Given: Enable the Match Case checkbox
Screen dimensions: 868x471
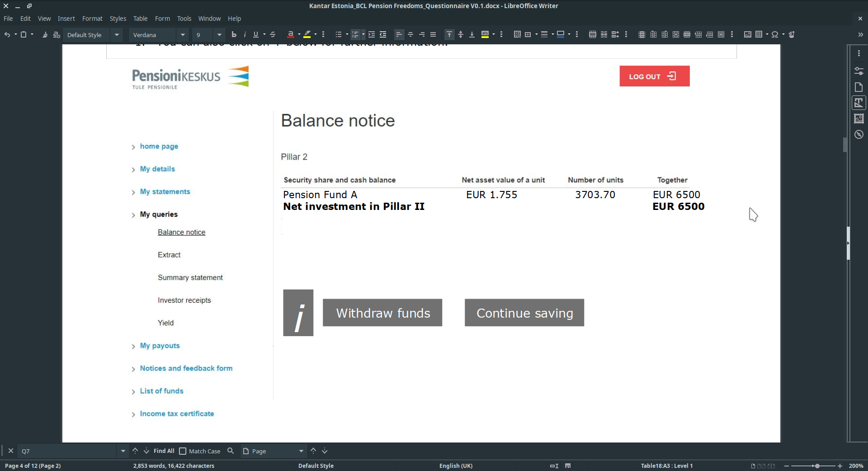Looking at the screenshot, I should (183, 451).
